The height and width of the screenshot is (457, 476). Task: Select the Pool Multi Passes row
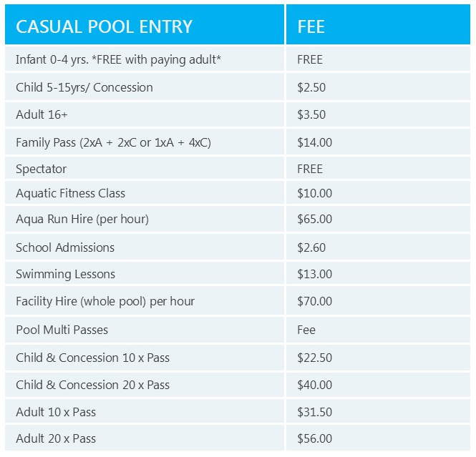pos(62,330)
